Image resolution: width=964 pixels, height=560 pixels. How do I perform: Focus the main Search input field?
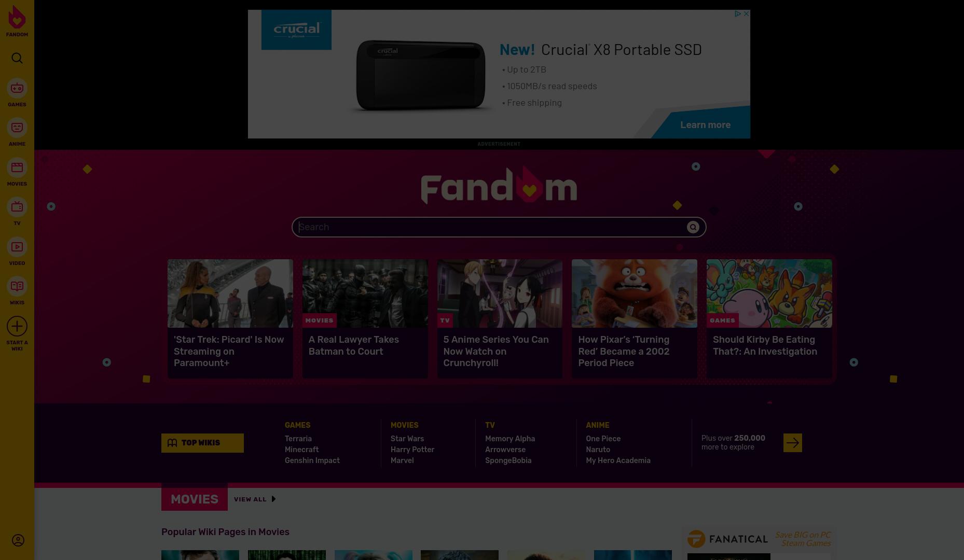click(x=490, y=227)
